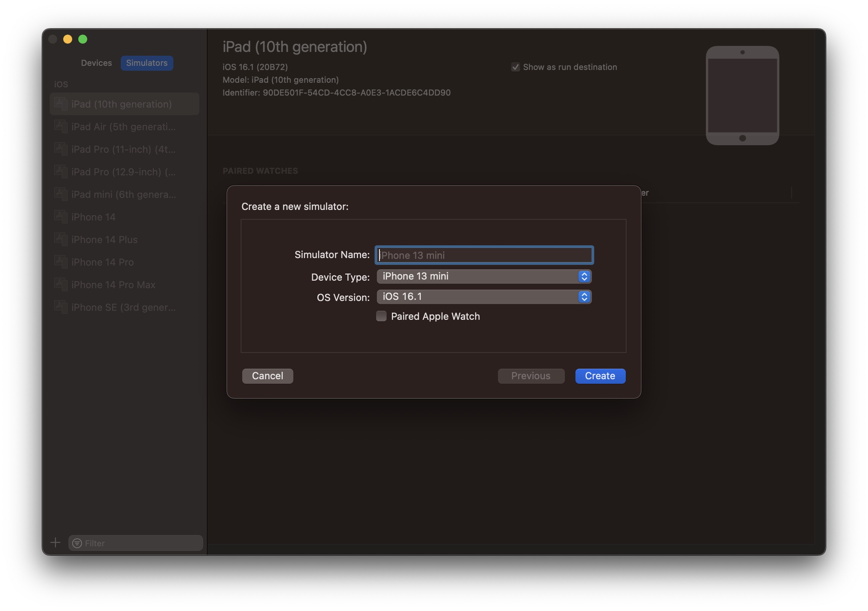Click the filter icon in sidebar search
The width and height of the screenshot is (868, 611).
click(x=77, y=543)
